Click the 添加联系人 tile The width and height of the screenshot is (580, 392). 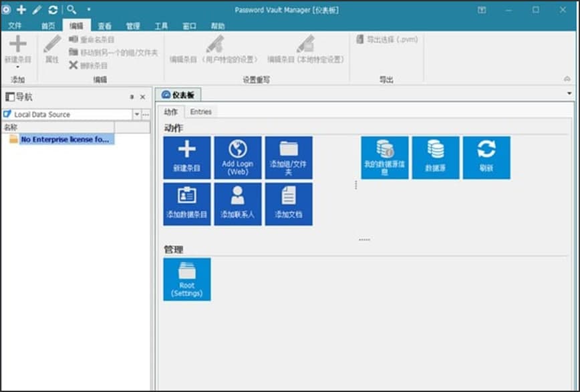[x=238, y=204]
